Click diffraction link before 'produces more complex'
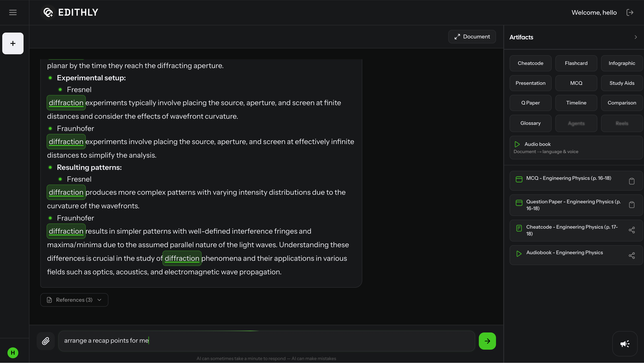Screen dimensions: 644x363 [x=66, y=192]
